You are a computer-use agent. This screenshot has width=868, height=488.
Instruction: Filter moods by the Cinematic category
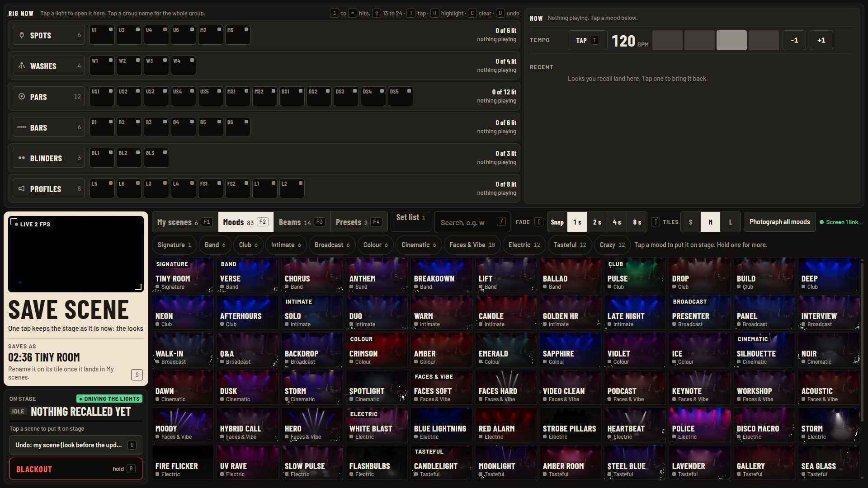point(419,245)
